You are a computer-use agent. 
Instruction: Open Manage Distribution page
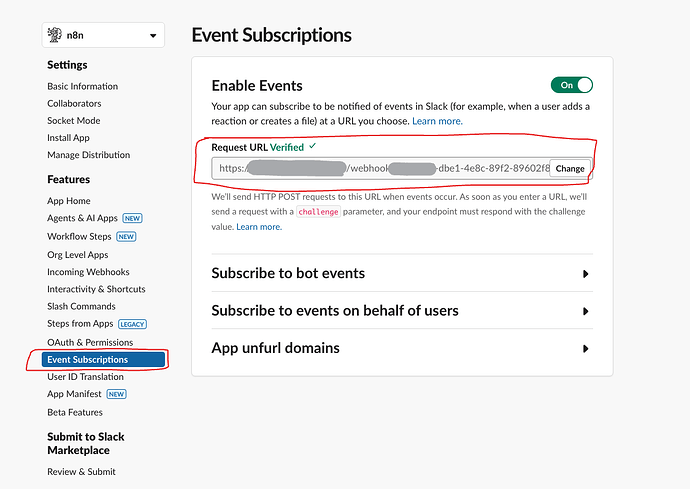pos(89,155)
